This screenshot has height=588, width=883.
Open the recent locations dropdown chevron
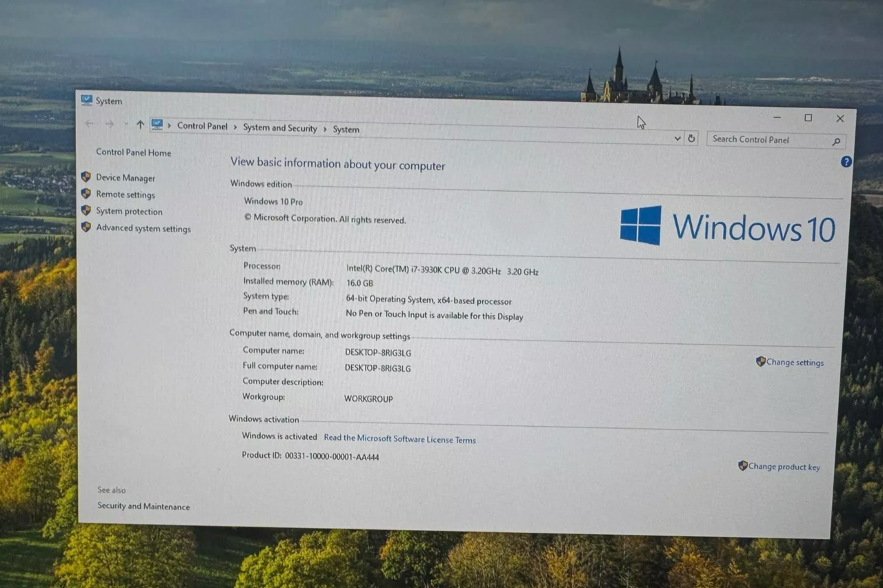click(x=126, y=124)
